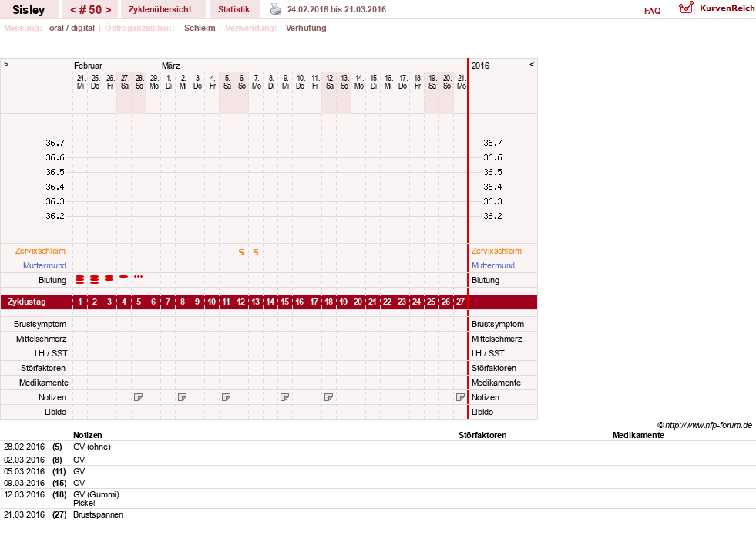Click the Februar month label

coord(88,66)
